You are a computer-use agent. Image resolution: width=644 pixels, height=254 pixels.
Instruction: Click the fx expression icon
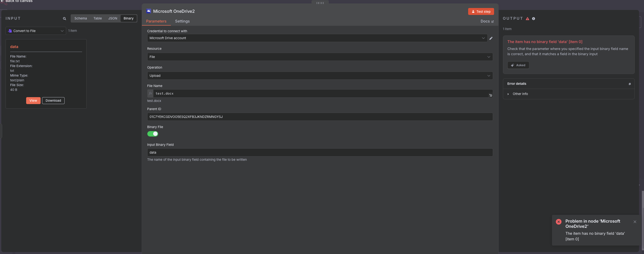click(150, 93)
